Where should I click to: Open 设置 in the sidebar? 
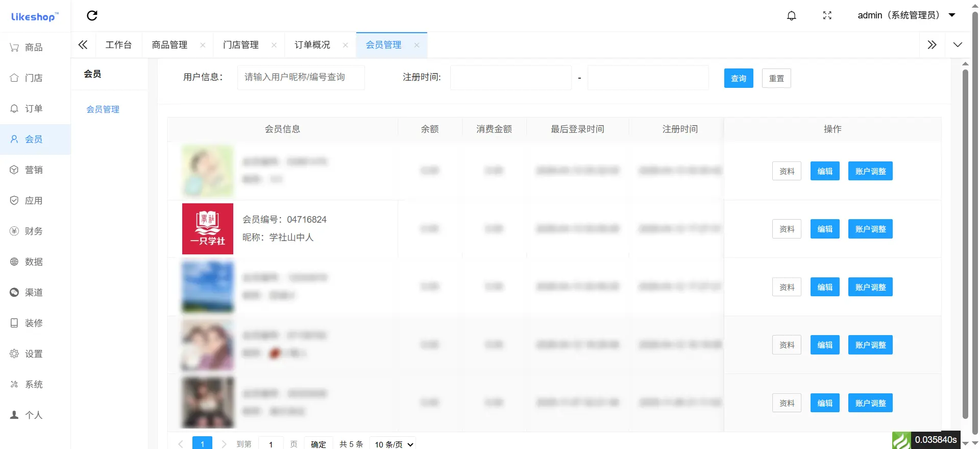point(35,354)
